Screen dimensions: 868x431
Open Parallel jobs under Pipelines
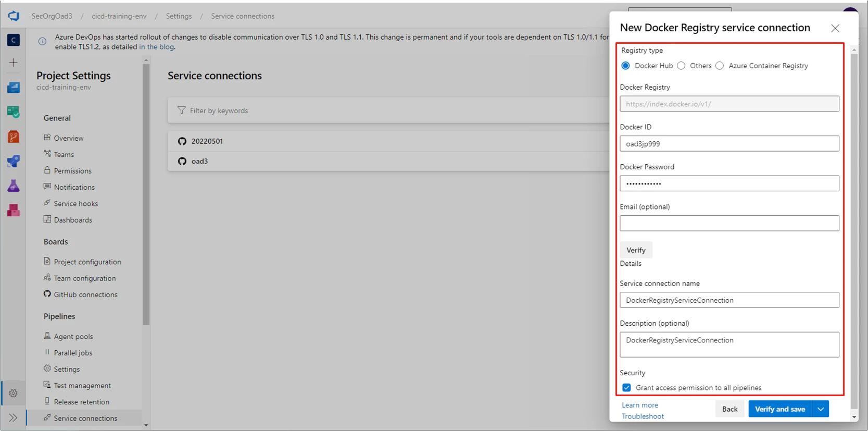pos(73,353)
